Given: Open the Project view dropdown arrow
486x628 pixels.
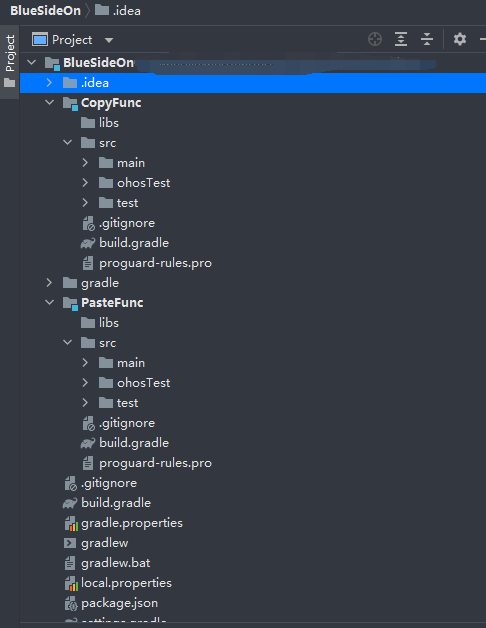Looking at the screenshot, I should click(x=109, y=40).
